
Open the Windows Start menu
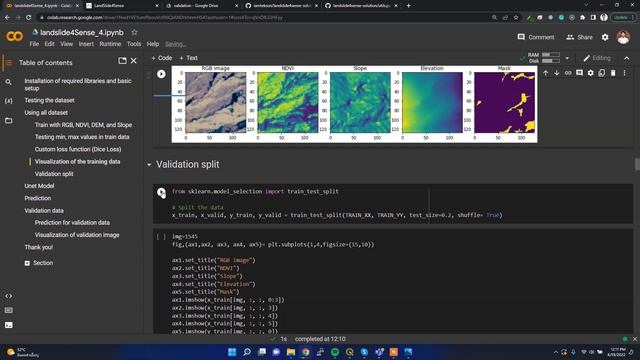tap(232, 352)
